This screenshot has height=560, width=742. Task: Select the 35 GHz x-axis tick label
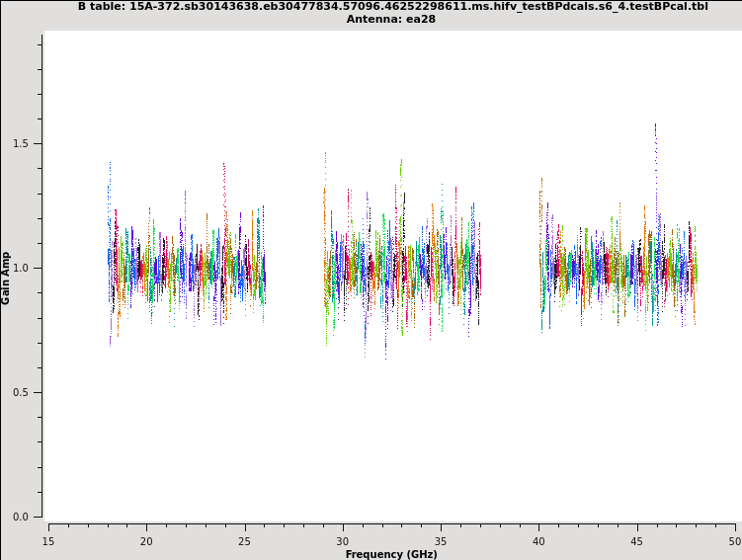441,540
